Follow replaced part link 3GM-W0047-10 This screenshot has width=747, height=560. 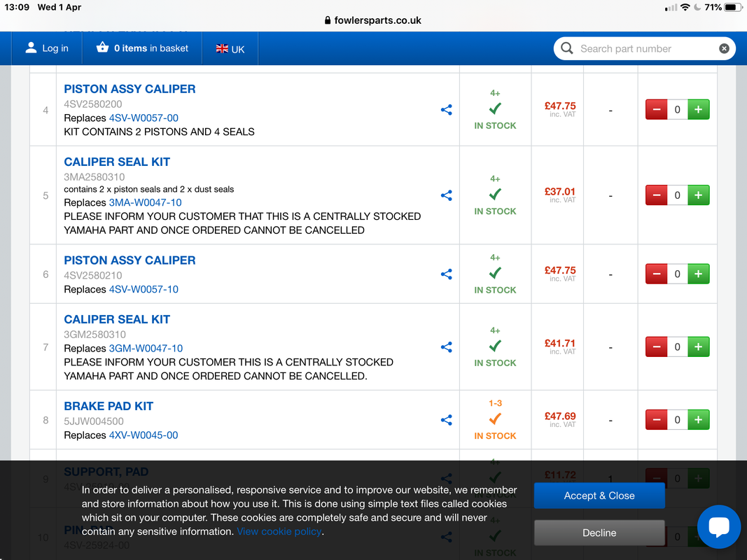point(146,348)
